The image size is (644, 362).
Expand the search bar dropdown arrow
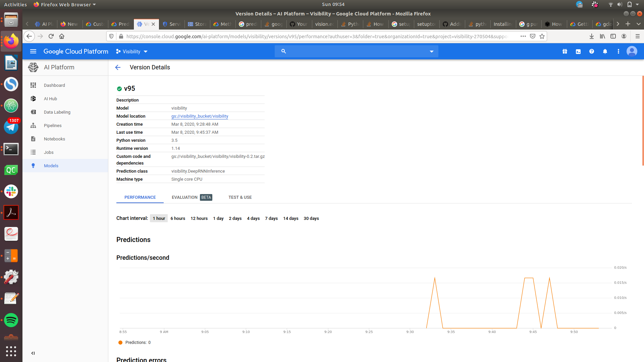tap(432, 52)
